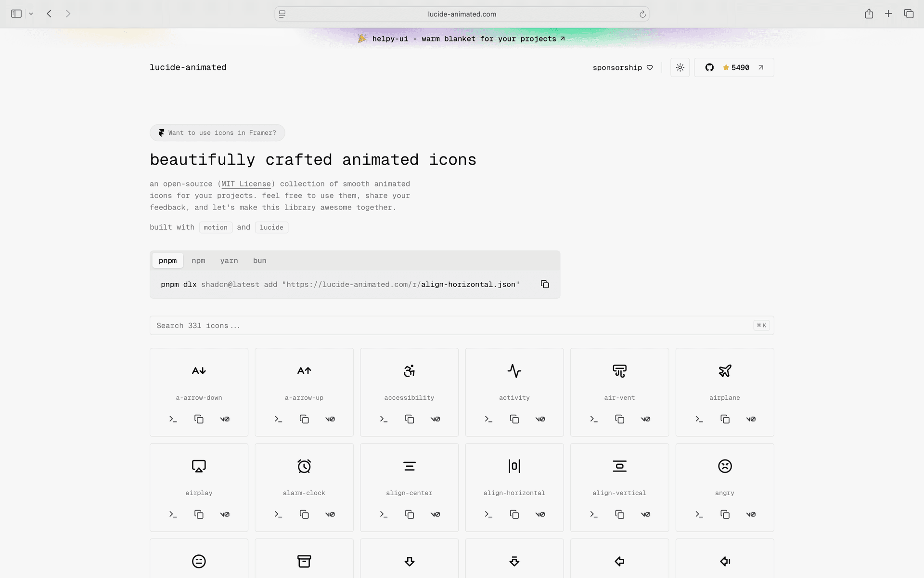The width and height of the screenshot is (924, 578).
Task: Switch to the npm tab
Action: click(x=198, y=261)
